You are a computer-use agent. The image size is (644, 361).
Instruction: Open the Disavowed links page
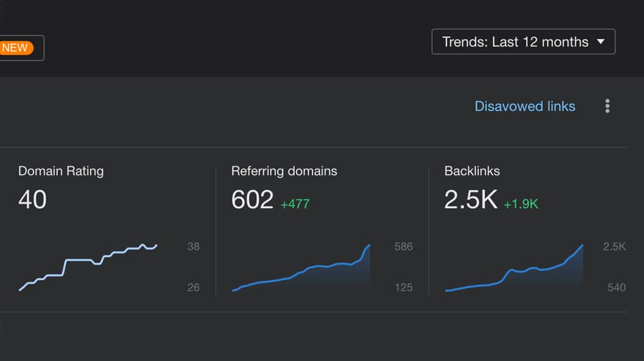tap(524, 106)
